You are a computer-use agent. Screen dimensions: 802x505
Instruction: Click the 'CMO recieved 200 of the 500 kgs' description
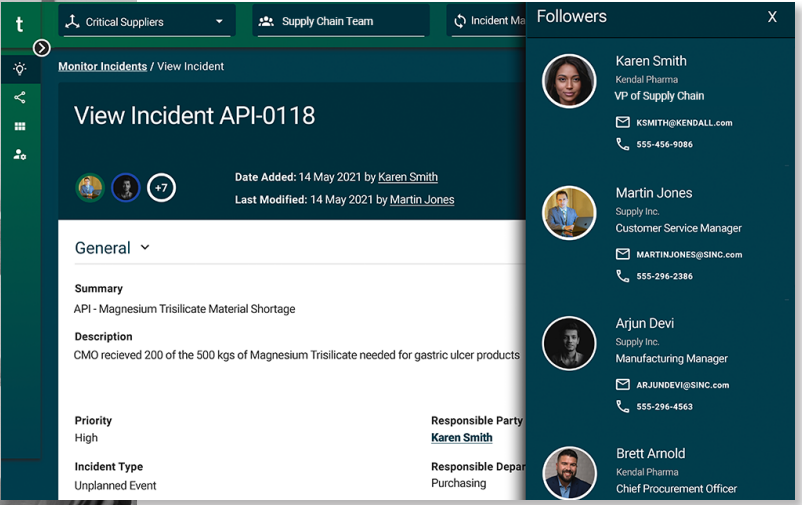(x=297, y=355)
